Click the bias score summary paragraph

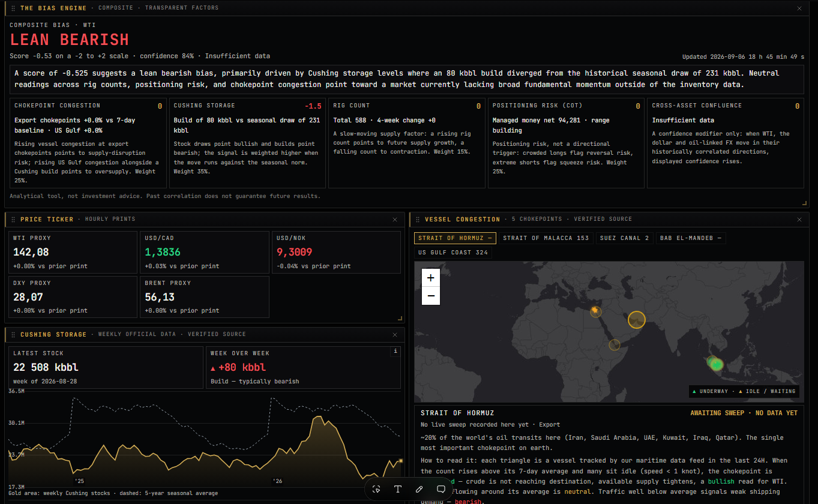pyautogui.click(x=407, y=79)
